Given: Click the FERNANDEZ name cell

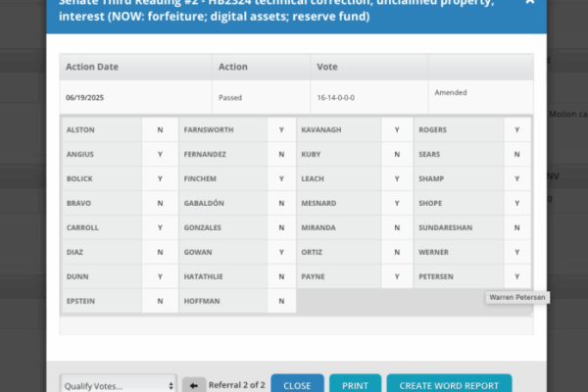Looking at the screenshot, I should [223, 154].
